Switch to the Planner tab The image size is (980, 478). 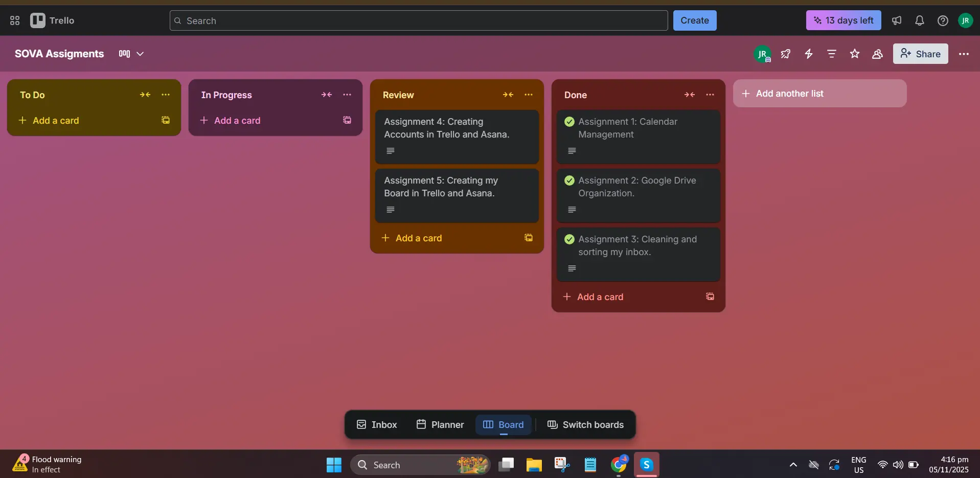pos(440,425)
